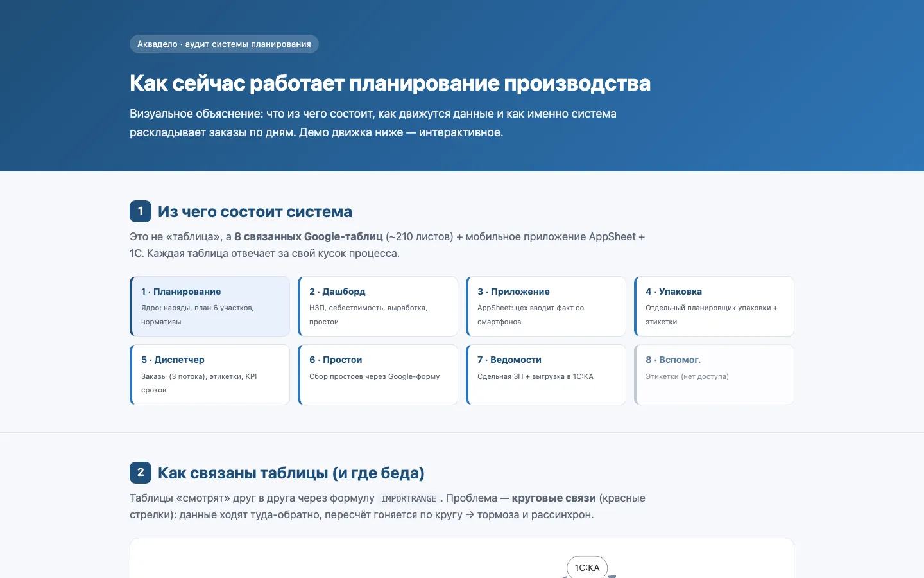Select the dimmed '8 · Вспомог.' card
The image size is (924, 578).
714,375
